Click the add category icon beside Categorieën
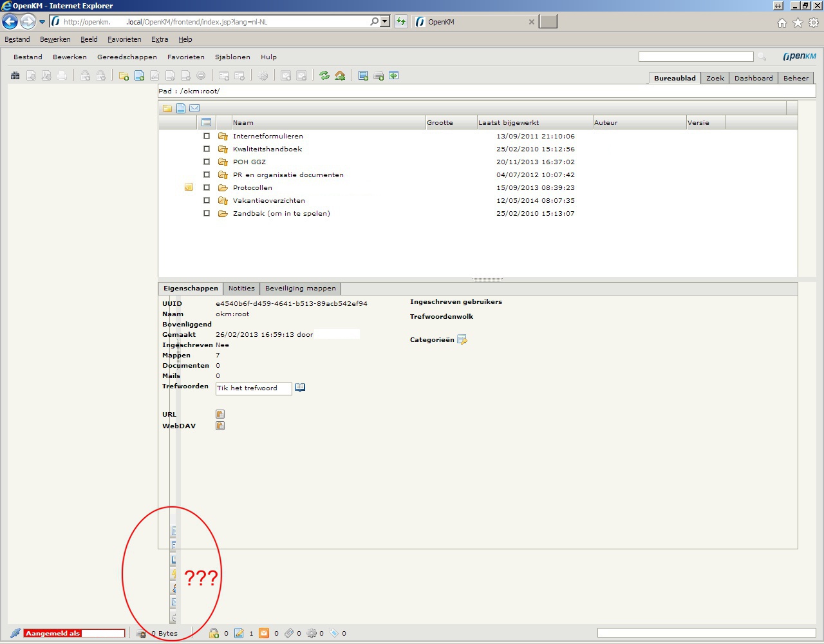Screen dimensions: 824x644 (462, 339)
